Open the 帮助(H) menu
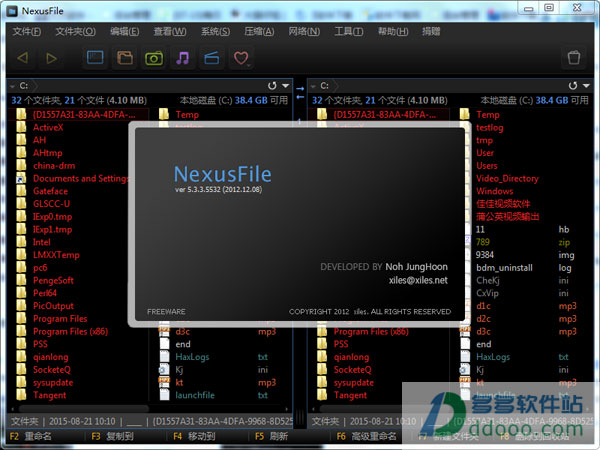The image size is (600, 450). 393,32
